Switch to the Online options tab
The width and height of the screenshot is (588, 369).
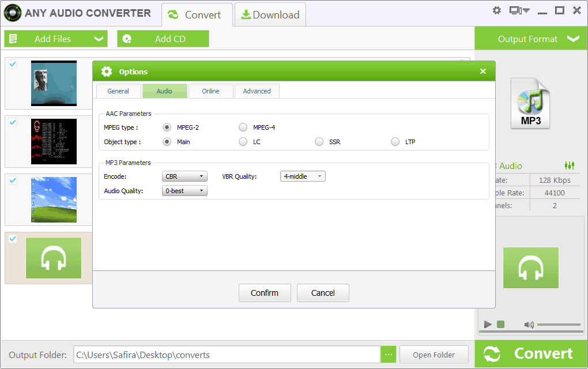click(x=211, y=91)
